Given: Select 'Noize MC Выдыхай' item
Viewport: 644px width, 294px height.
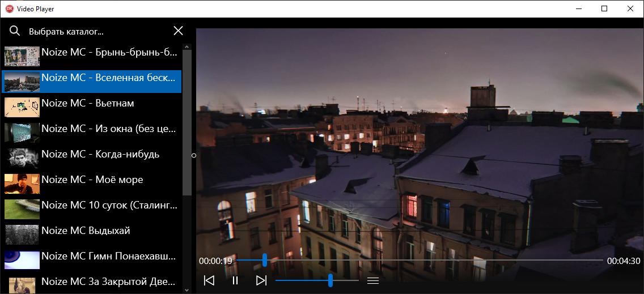Looking at the screenshot, I should pyautogui.click(x=92, y=235).
